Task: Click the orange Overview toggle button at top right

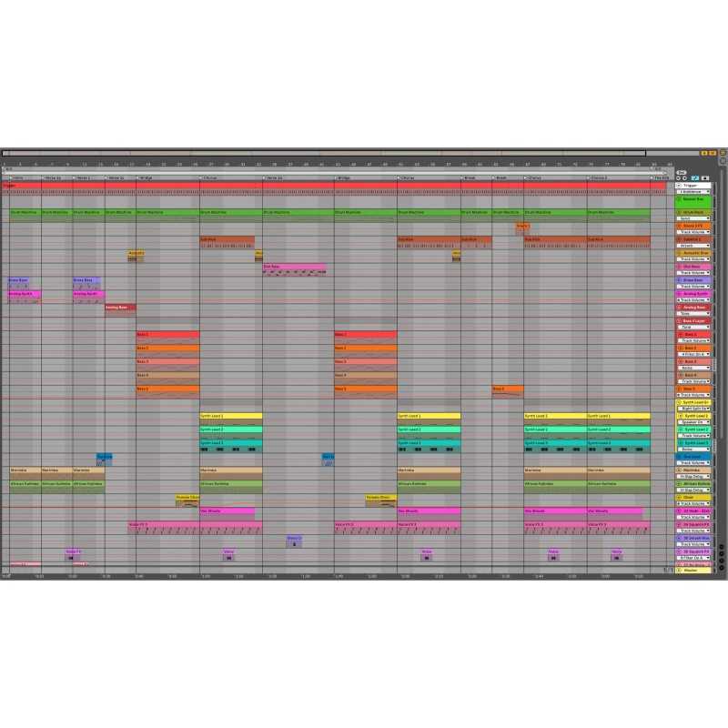Action: coord(703,154)
